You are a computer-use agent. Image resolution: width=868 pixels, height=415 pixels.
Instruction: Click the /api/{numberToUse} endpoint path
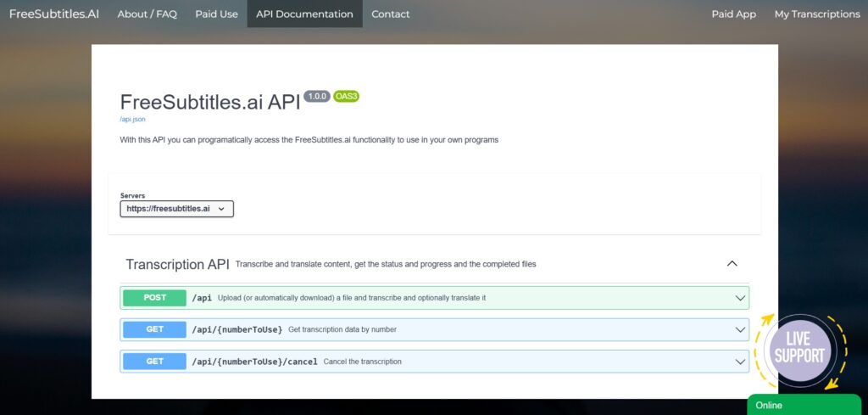[x=237, y=329]
